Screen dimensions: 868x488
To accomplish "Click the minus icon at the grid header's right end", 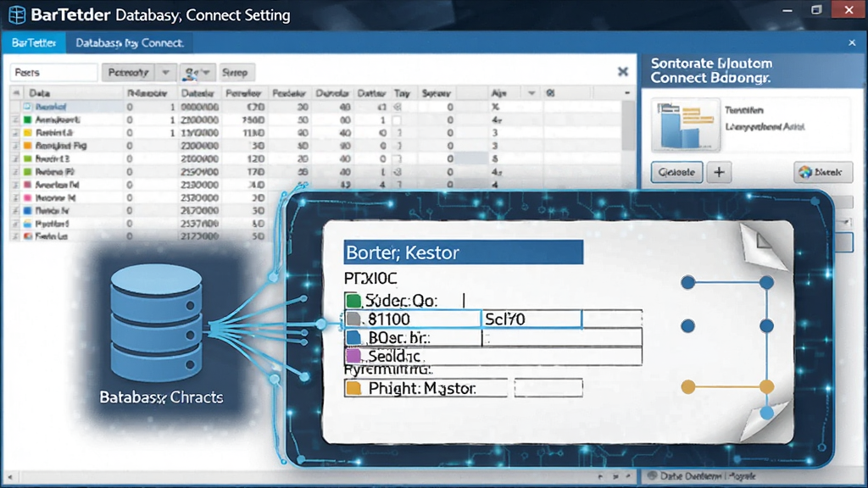I will [626, 93].
